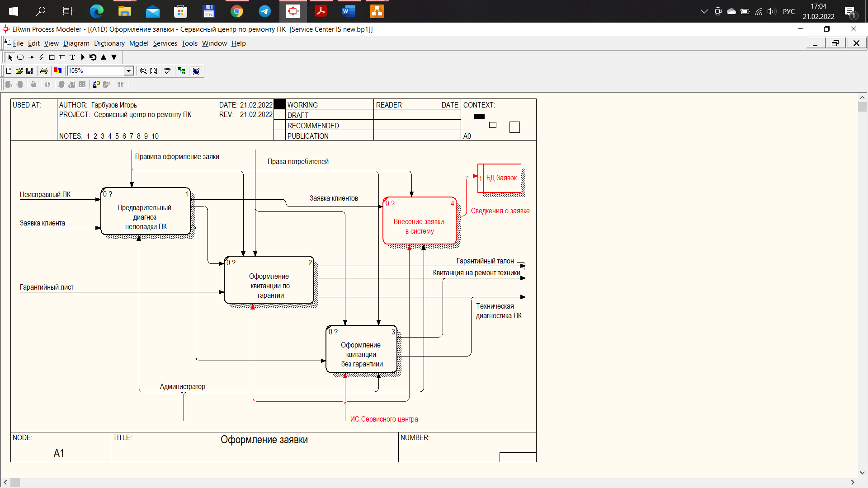Image resolution: width=868 pixels, height=488 pixels.
Task: Click output label 'Квитанция на ремонт техники'
Action: (476, 273)
